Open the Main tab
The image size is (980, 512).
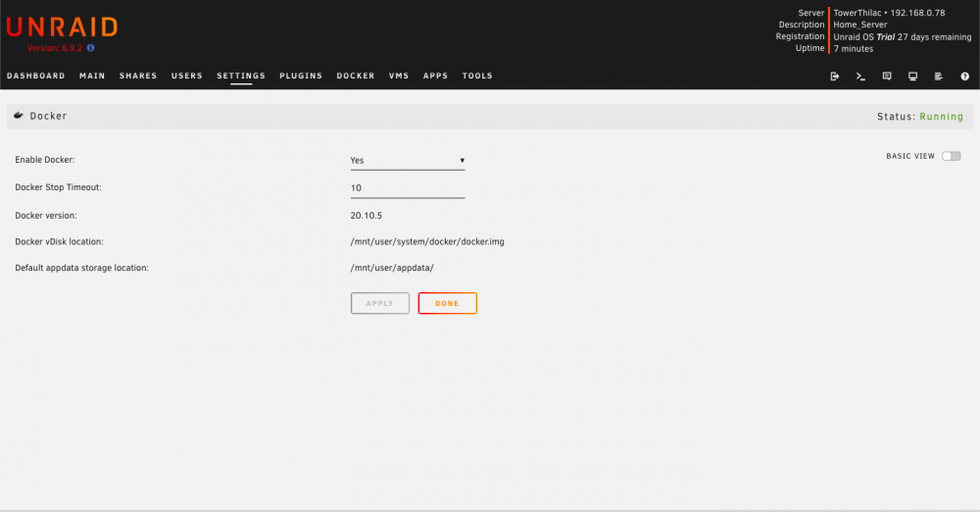point(92,76)
